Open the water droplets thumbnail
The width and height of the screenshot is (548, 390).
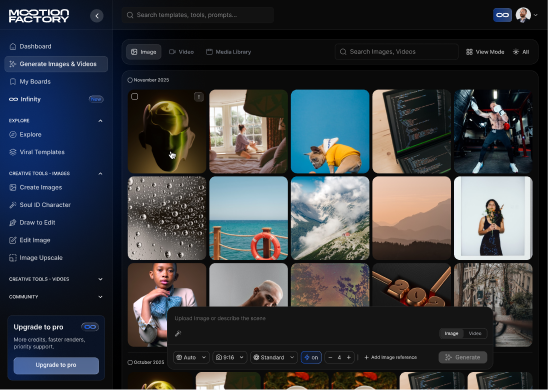pyautogui.click(x=167, y=218)
